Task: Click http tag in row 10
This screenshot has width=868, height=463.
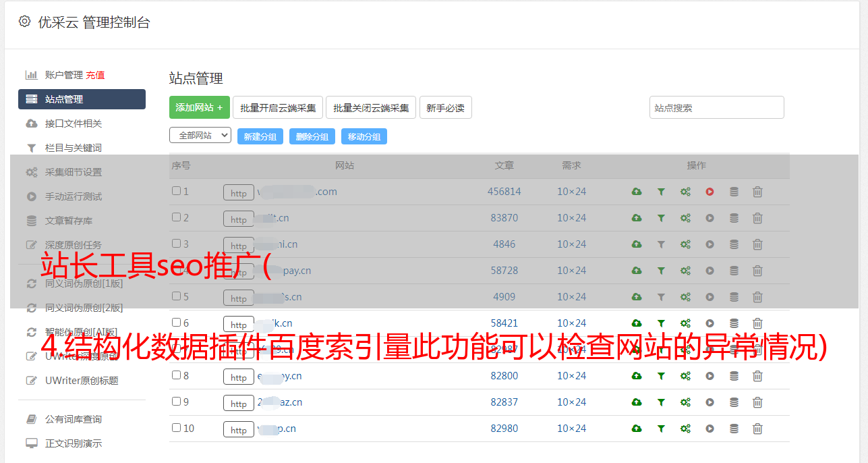Action: [239, 430]
